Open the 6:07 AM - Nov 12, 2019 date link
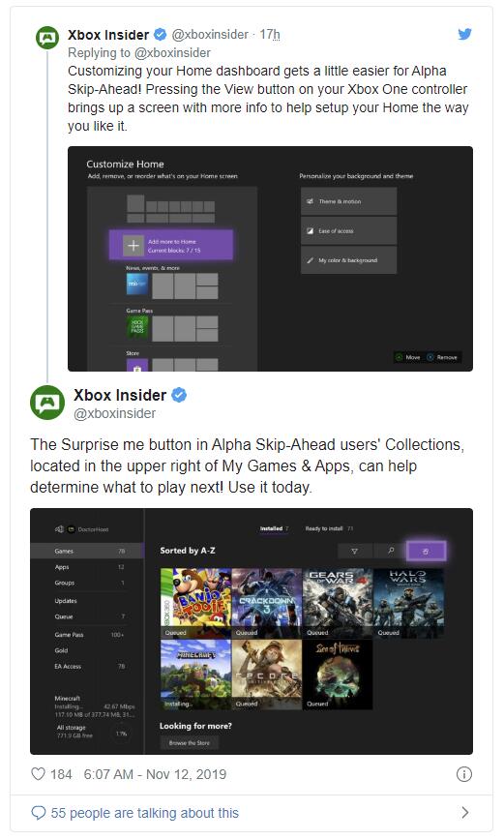504x840 pixels. 155,774
